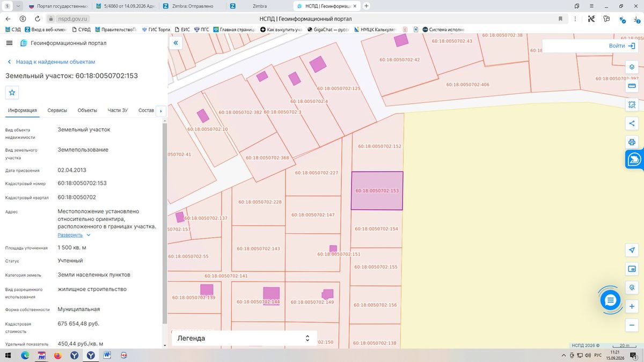Select the ruler measurement tool
Viewport: 644px width, 362px height.
click(632, 86)
